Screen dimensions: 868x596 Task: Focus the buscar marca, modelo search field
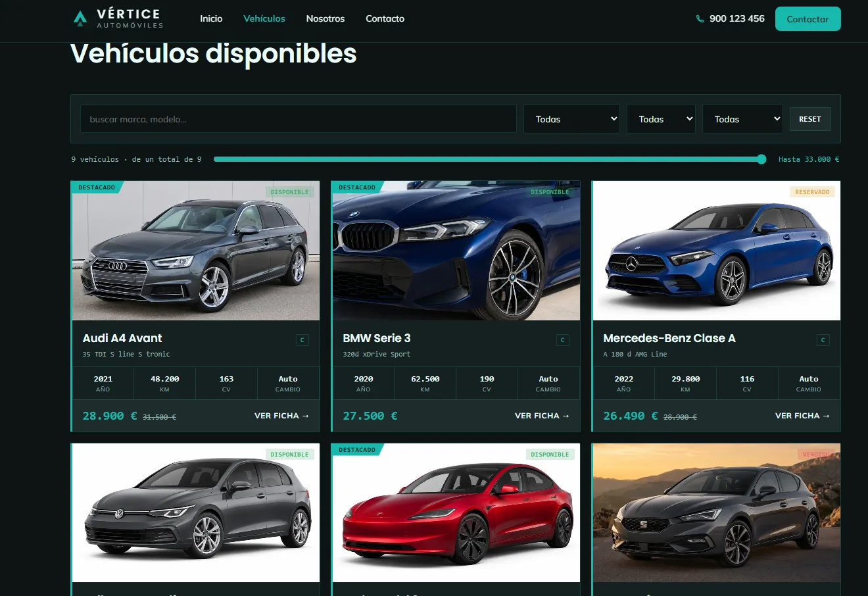[x=299, y=119]
